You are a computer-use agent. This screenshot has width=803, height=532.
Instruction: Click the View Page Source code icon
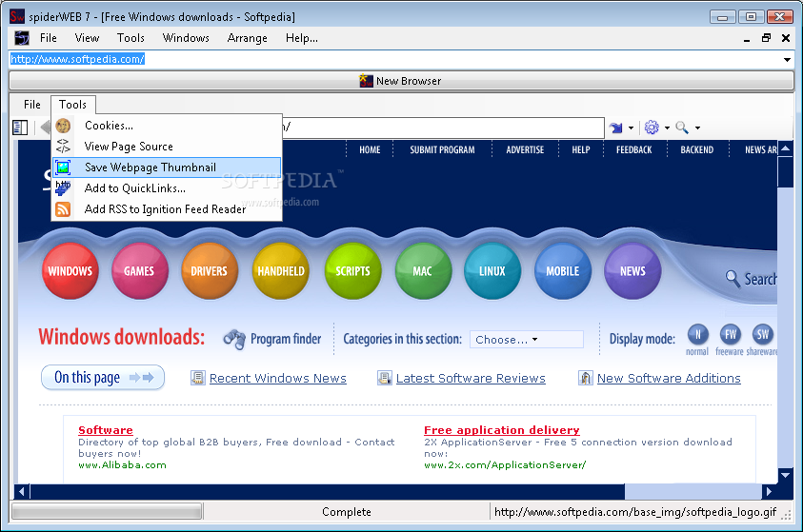point(63,147)
